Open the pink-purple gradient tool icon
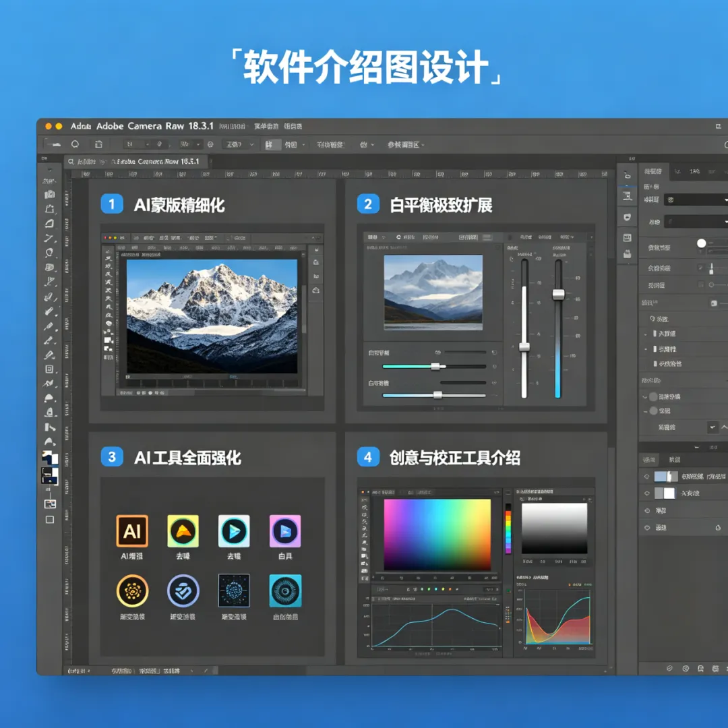This screenshot has width=728, height=728. pyautogui.click(x=285, y=531)
